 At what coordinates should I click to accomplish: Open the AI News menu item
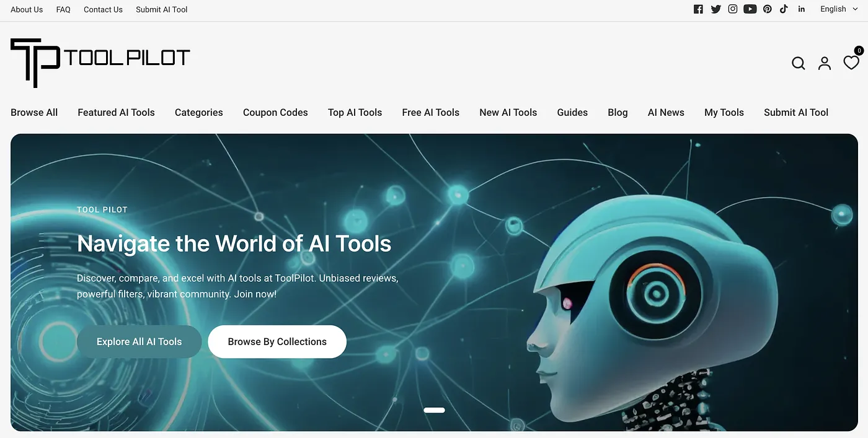point(666,112)
